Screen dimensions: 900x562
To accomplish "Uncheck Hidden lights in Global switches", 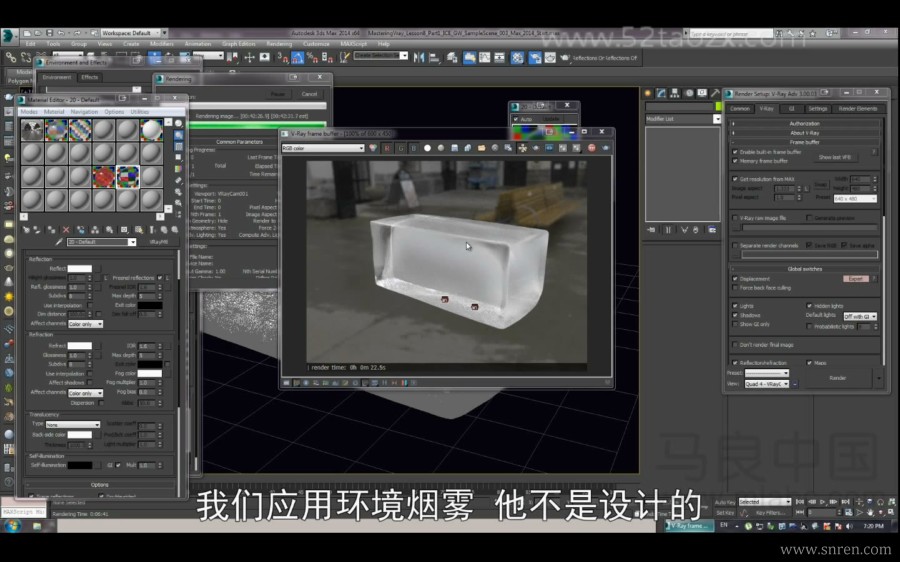I will (x=809, y=306).
